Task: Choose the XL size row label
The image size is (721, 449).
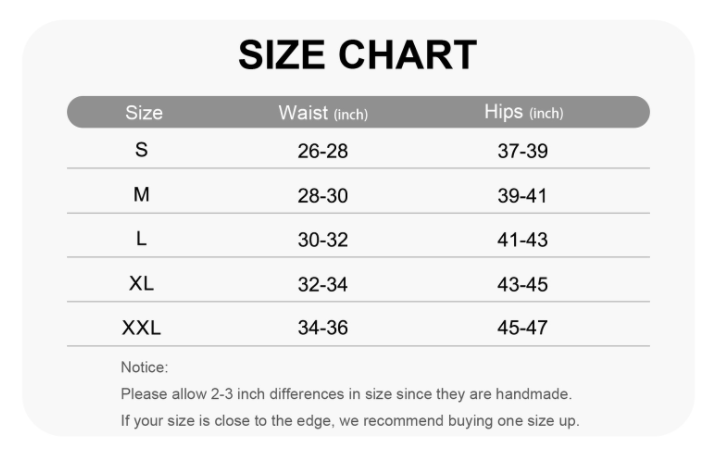Action: pos(141,283)
